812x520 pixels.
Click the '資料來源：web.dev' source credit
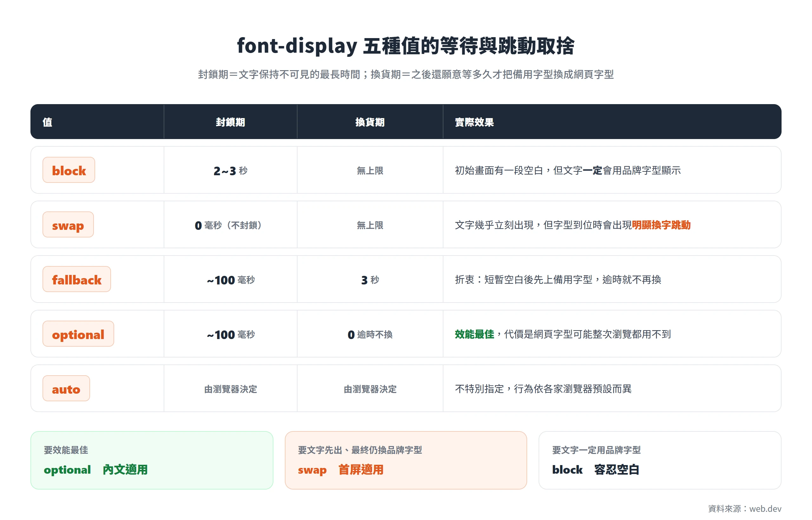coord(744,509)
